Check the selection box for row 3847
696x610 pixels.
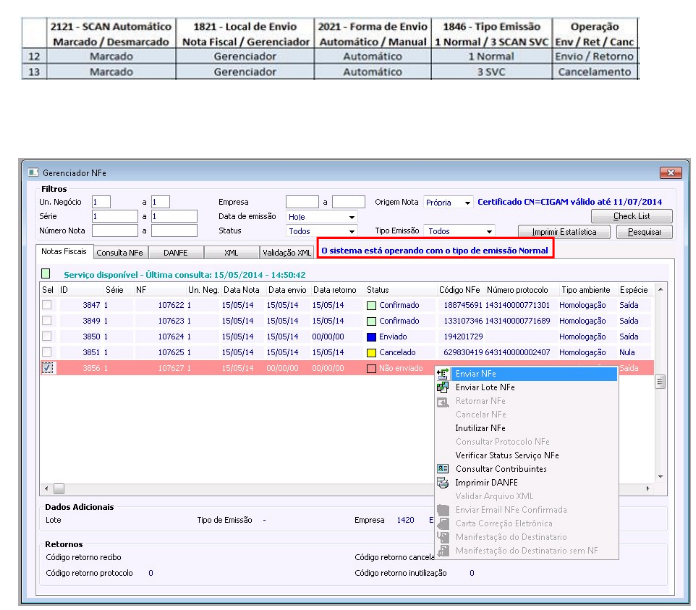tap(47, 306)
